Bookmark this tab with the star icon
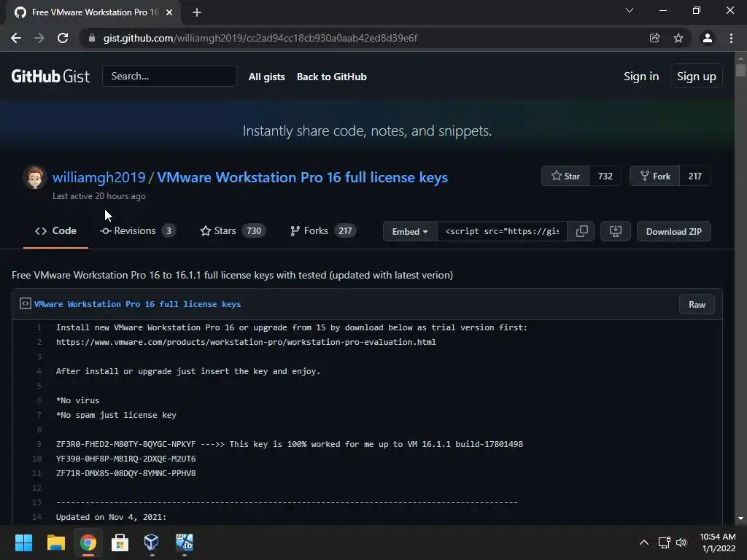Viewport: 747px width, 560px height. click(x=678, y=38)
